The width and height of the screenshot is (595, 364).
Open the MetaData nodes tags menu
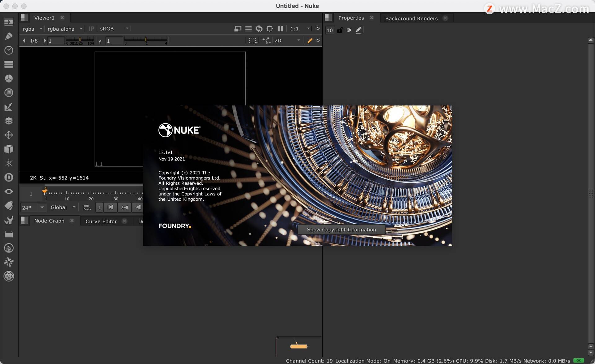tap(9, 206)
